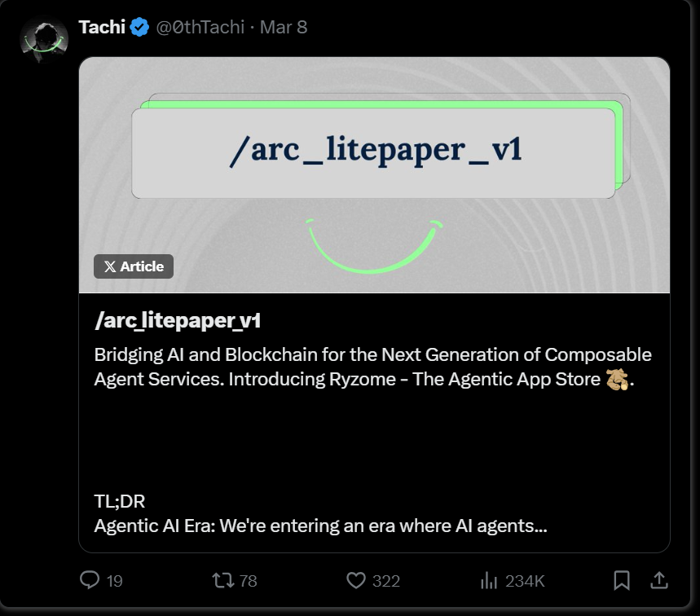Click the article cover image banner
Screen dimensions: 700x616
pyautogui.click(x=374, y=175)
